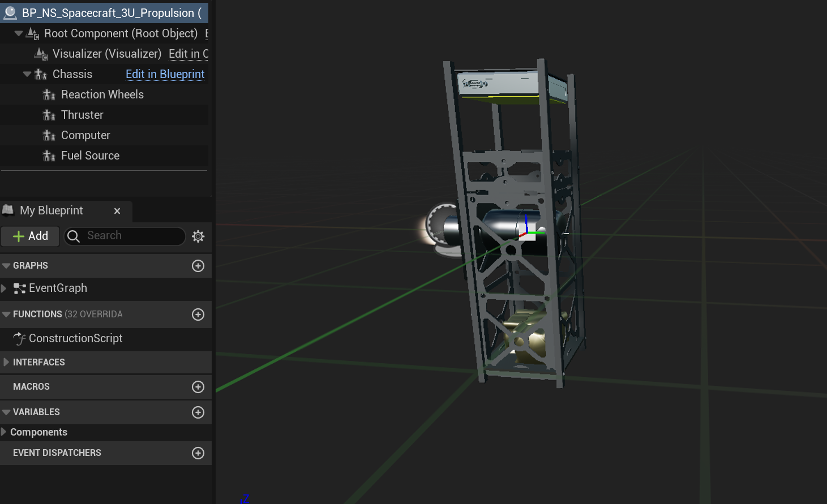
Task: Collapse the VARIABLES section
Action: pos(6,412)
